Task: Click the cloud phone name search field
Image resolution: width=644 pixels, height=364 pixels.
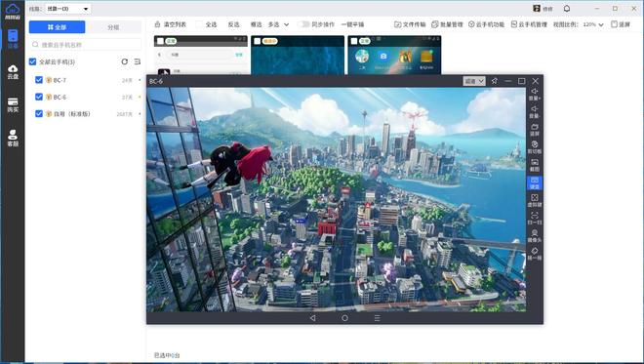Action: pyautogui.click(x=86, y=44)
